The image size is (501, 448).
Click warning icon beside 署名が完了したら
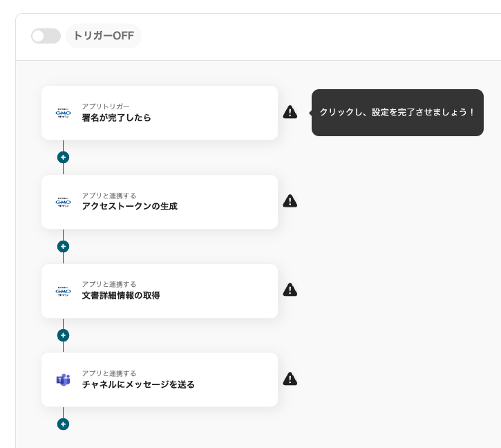pyautogui.click(x=290, y=112)
